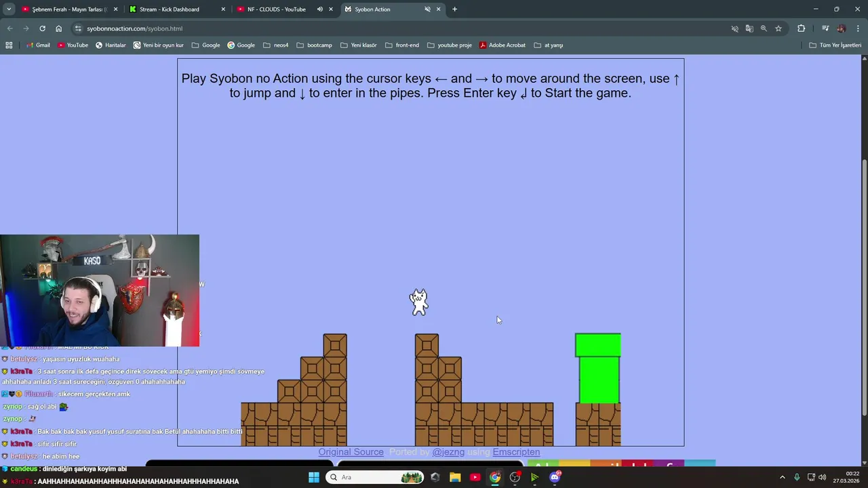Click the white cat character in game
This screenshot has height=488, width=868.
coord(419,302)
